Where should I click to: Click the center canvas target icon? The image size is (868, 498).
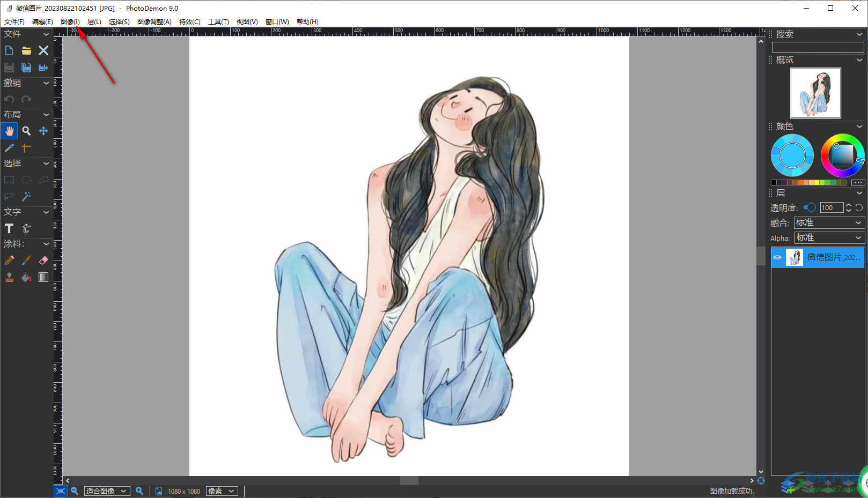(x=761, y=480)
